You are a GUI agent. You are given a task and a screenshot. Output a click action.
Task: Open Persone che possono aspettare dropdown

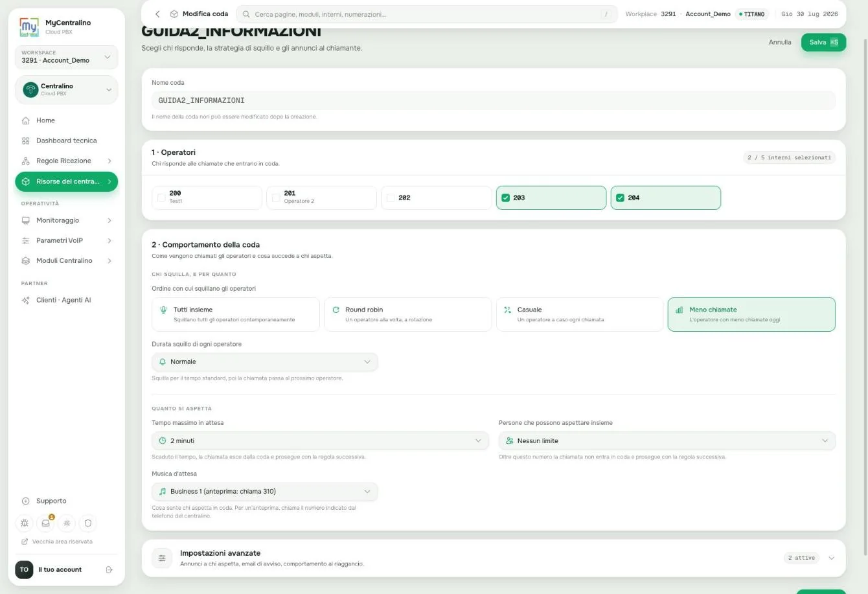pyautogui.click(x=667, y=440)
